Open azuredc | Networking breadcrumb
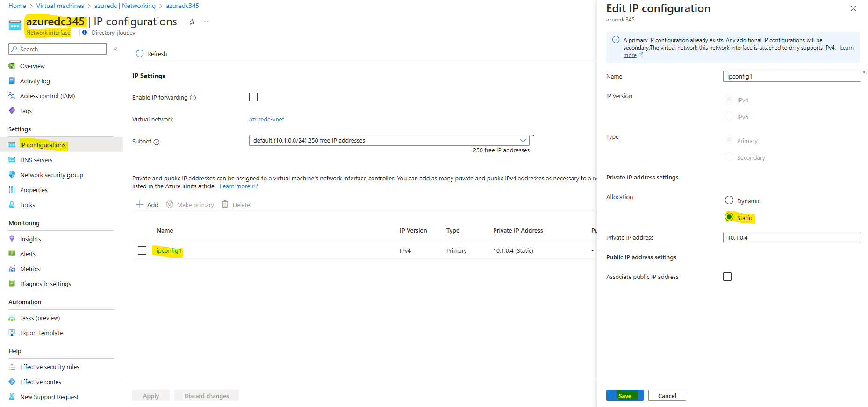The width and height of the screenshot is (868, 407). tap(125, 6)
